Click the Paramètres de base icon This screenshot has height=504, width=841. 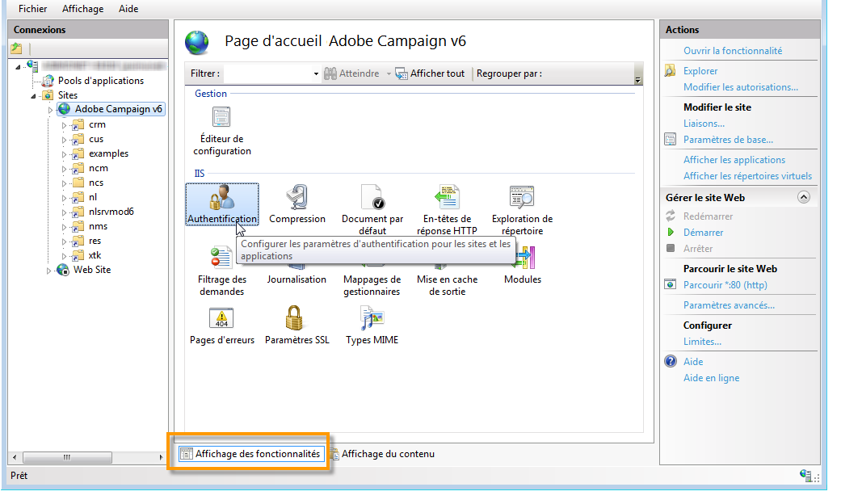(670, 140)
